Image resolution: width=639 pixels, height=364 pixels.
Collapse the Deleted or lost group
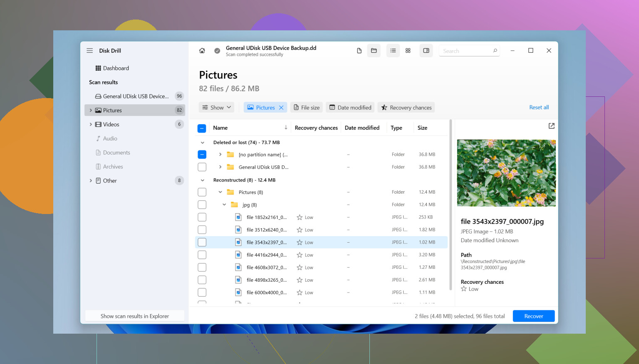click(x=203, y=143)
